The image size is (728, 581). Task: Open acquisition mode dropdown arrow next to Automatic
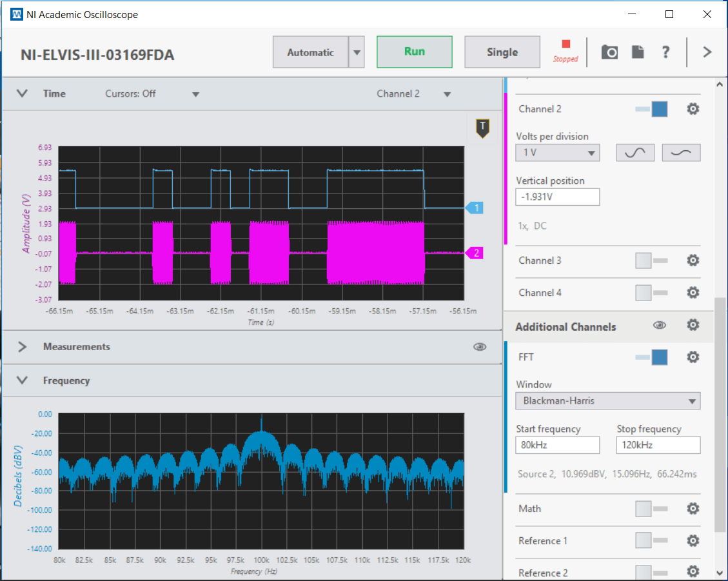coord(357,52)
